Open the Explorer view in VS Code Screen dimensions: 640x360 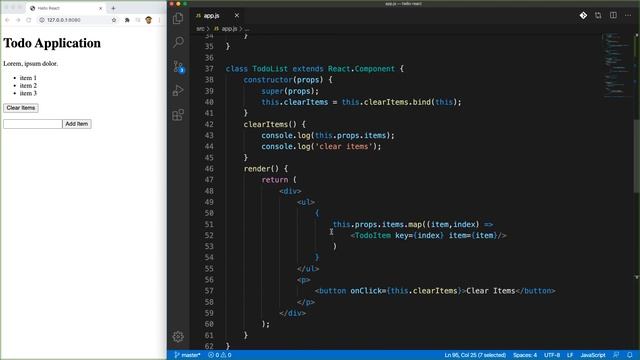(x=178, y=18)
